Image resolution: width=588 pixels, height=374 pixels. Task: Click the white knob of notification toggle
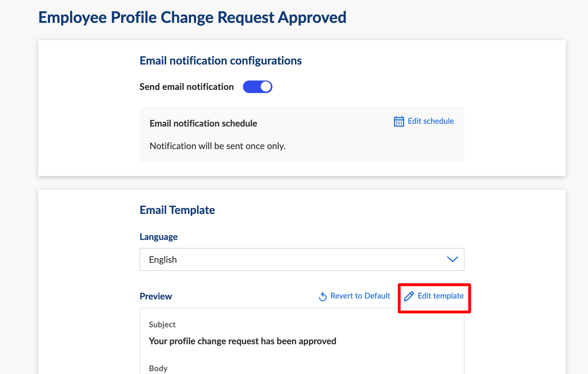click(266, 87)
